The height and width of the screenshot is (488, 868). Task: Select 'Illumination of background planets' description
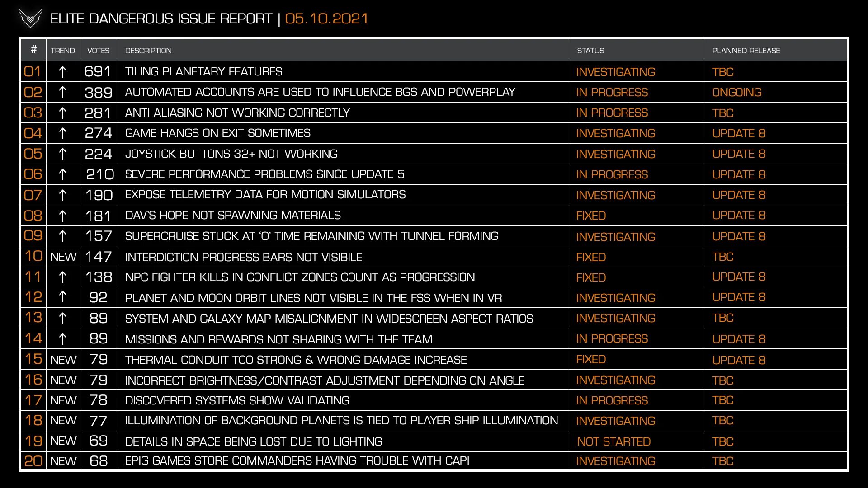pos(341,421)
